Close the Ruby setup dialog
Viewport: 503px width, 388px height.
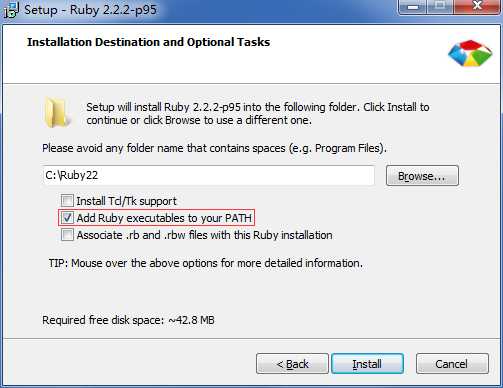[477, 6]
